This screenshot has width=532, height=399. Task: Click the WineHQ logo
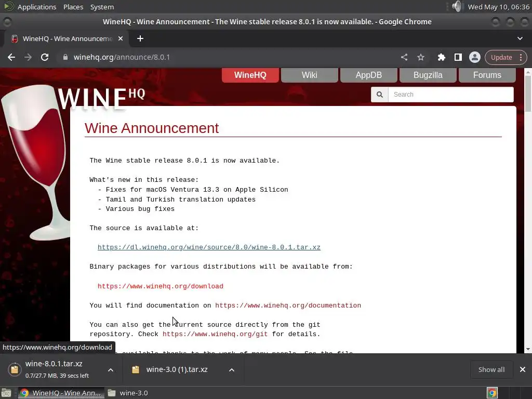pos(101,99)
